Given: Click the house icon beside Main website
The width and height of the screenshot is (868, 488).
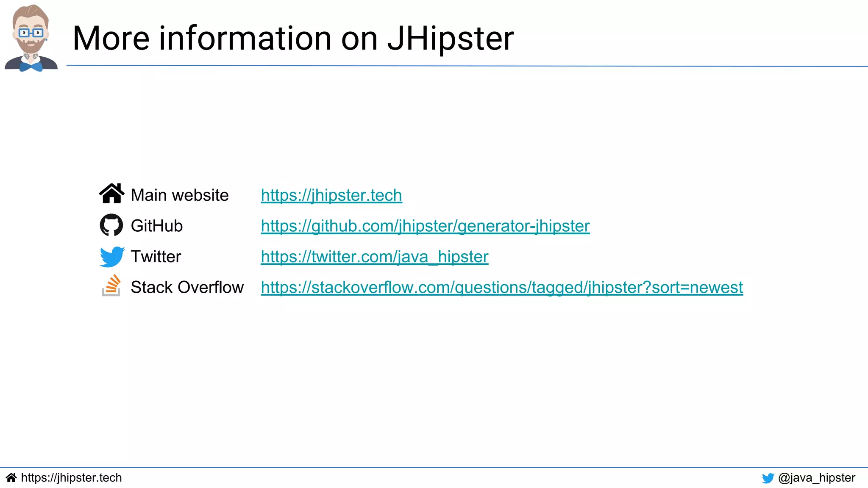Looking at the screenshot, I should click(111, 194).
